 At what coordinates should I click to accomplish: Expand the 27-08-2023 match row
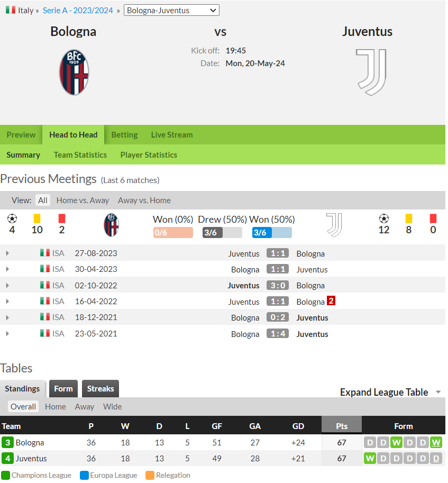7,253
